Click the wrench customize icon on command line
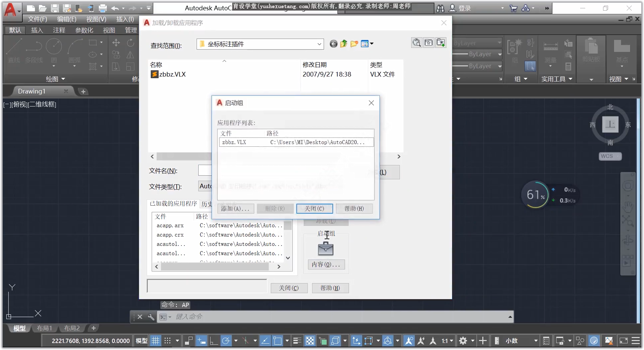644x350 pixels. point(151,317)
